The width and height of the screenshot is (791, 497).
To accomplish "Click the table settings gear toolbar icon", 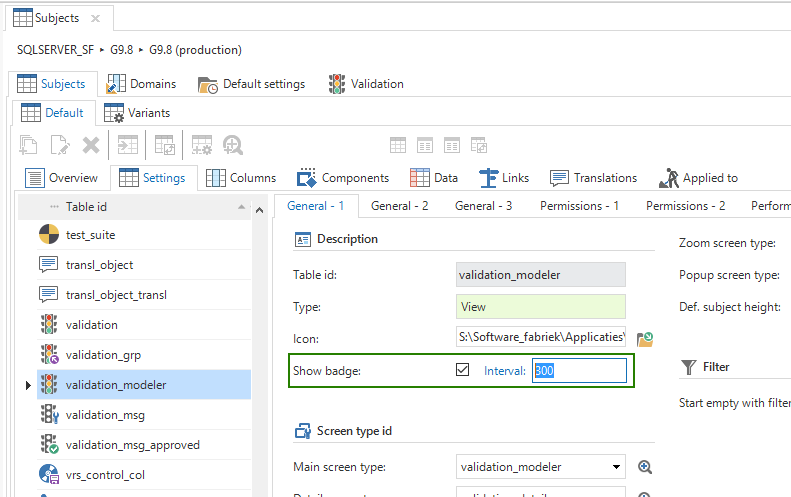I will [x=202, y=145].
